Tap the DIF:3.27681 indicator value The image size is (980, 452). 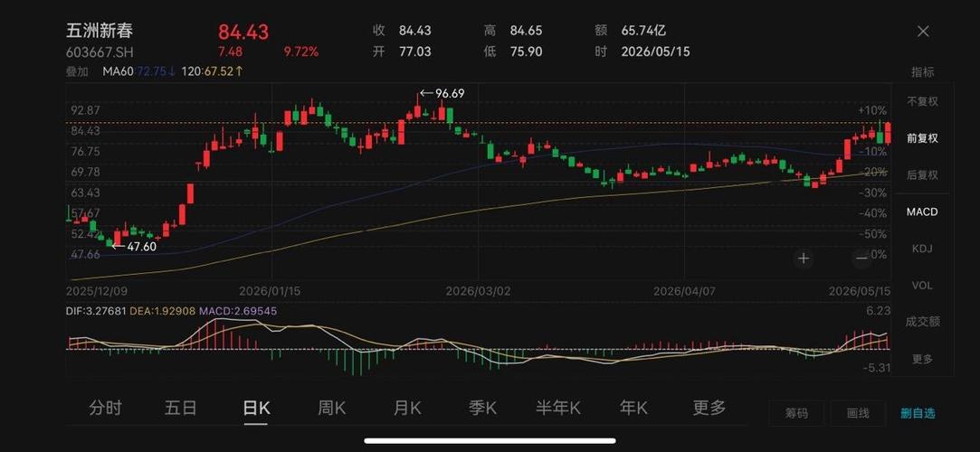[x=96, y=311]
